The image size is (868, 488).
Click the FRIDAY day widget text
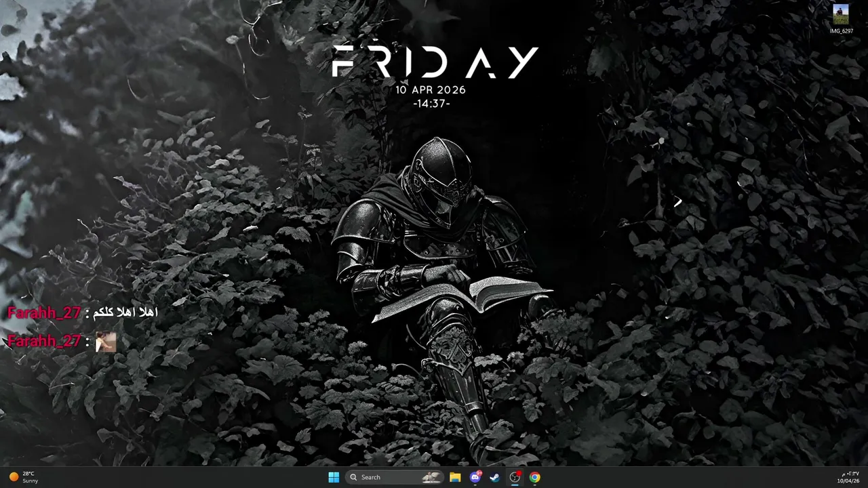(435, 62)
